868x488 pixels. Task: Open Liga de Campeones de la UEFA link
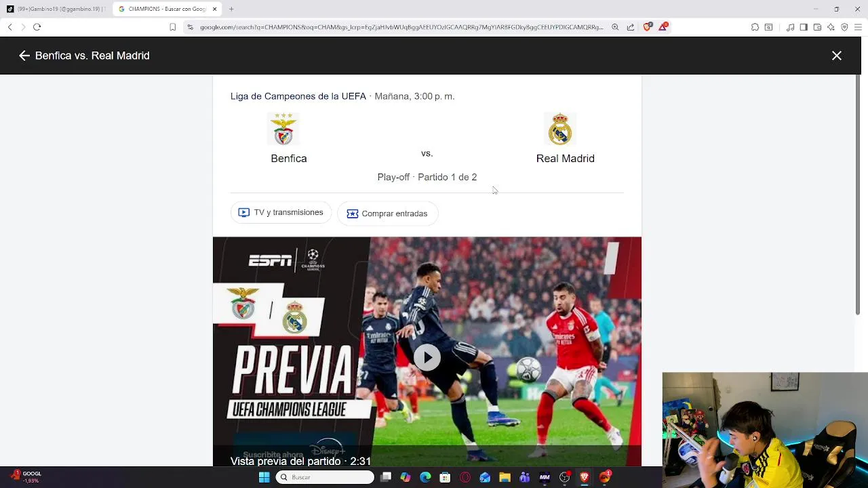tap(298, 96)
